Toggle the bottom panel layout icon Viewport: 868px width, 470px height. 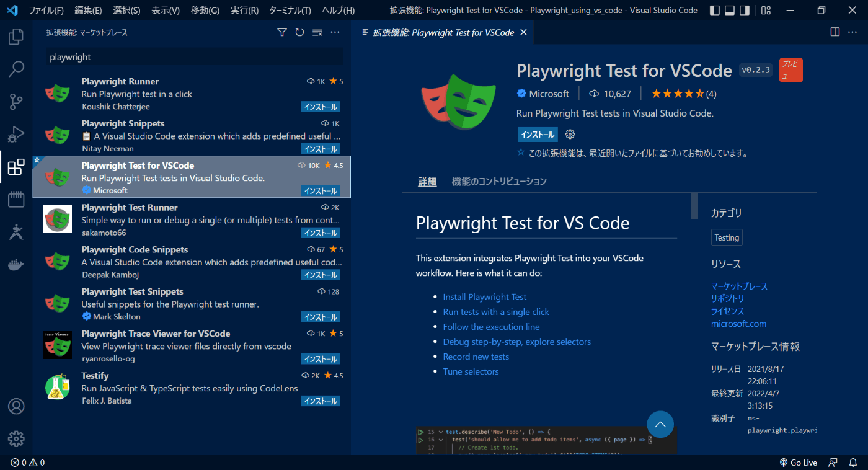point(730,11)
